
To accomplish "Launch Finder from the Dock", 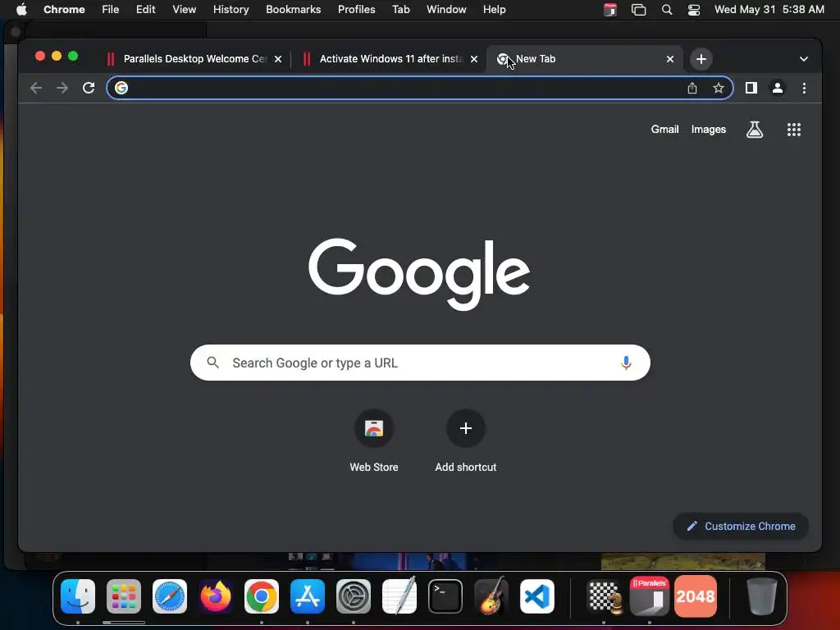I will click(78, 596).
